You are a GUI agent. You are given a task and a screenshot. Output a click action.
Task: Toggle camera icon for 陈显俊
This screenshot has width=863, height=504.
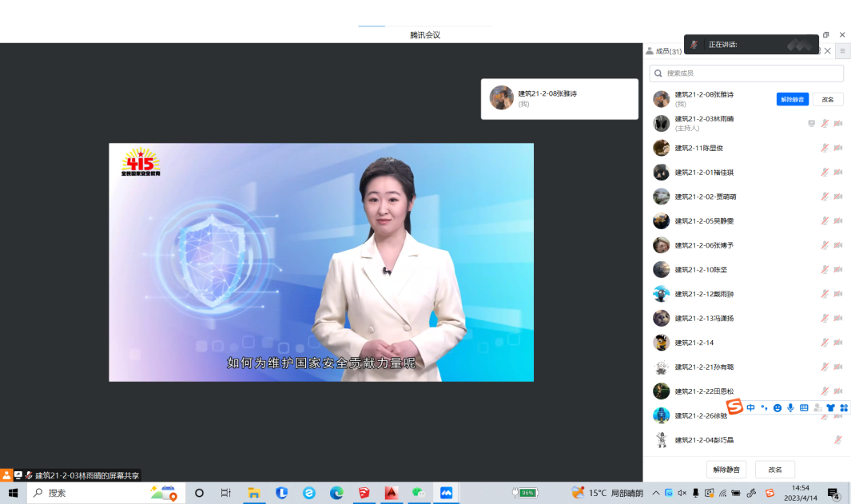tap(838, 149)
